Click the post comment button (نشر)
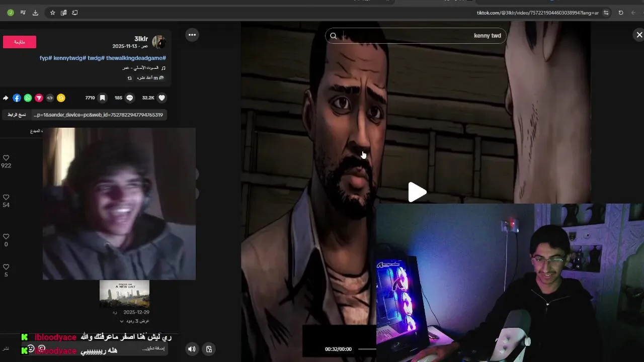 [6, 348]
